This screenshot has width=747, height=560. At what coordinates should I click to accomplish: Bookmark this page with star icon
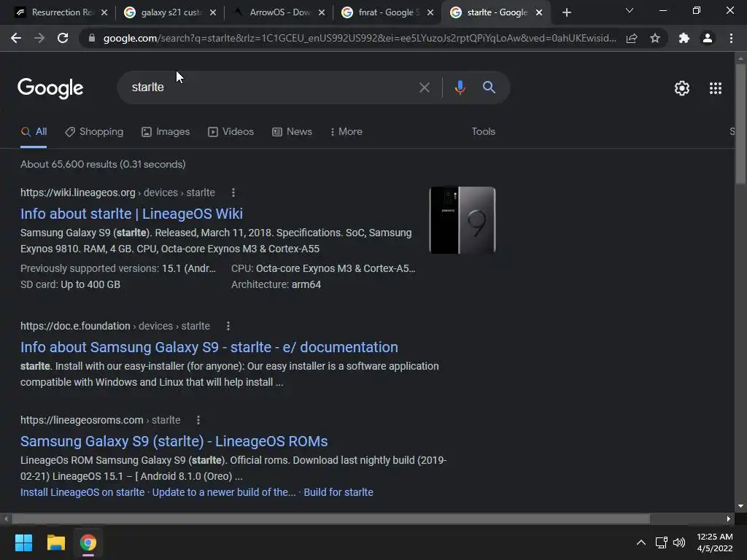click(x=655, y=38)
